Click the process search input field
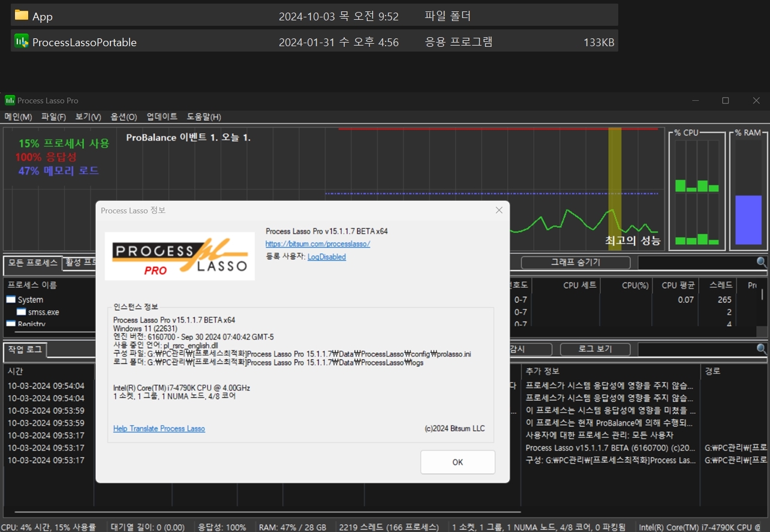Viewport: 770px width, 532px height. 697,263
